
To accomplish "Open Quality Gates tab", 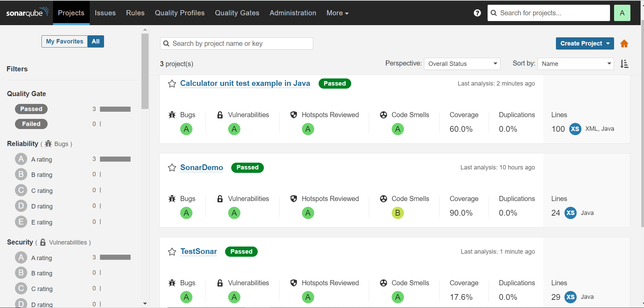I will click(237, 13).
